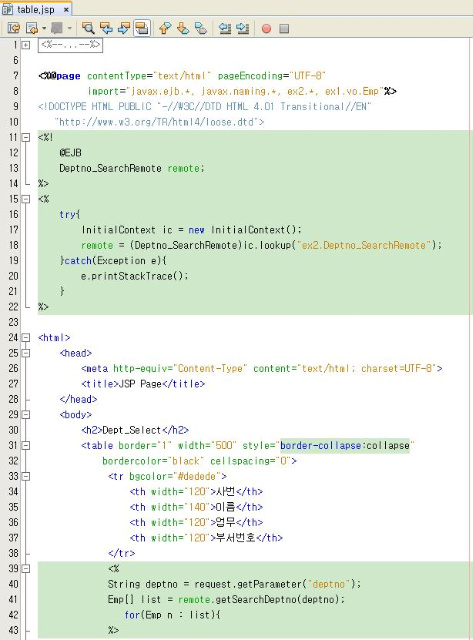Open the Back history dropdown arrow

point(44,28)
